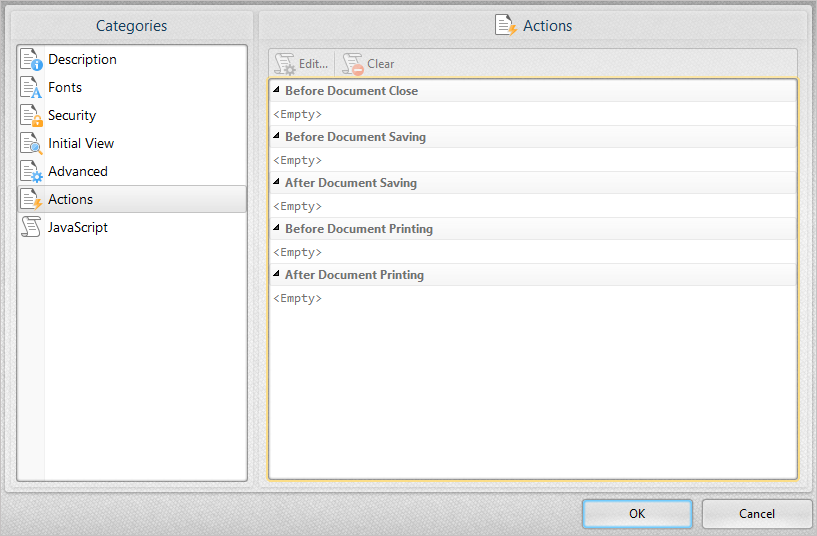The width and height of the screenshot is (817, 536).
Task: Open the Security category label
Action: tap(72, 116)
